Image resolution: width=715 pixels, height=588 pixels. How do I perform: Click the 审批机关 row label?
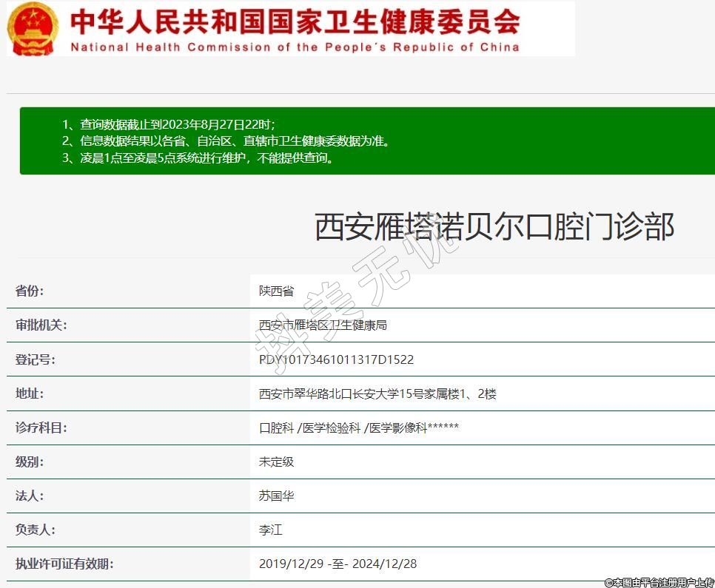[41, 325]
